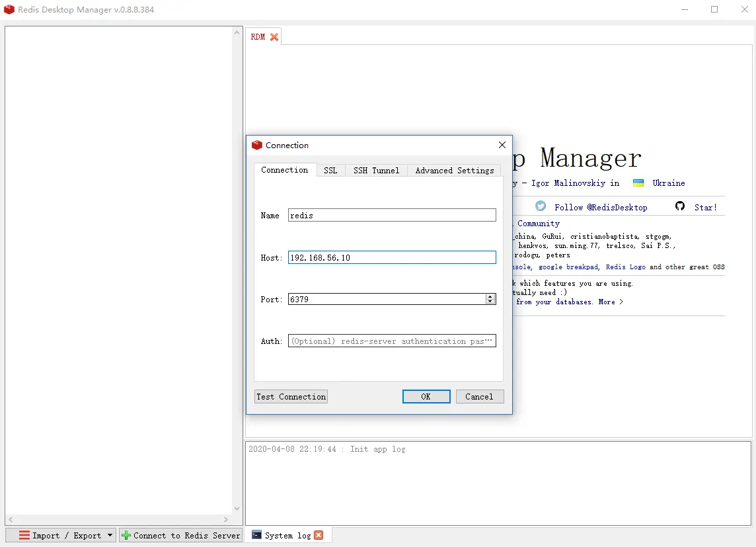Image resolution: width=756 pixels, height=547 pixels.
Task: Click the Import / Export button
Action: click(x=61, y=535)
